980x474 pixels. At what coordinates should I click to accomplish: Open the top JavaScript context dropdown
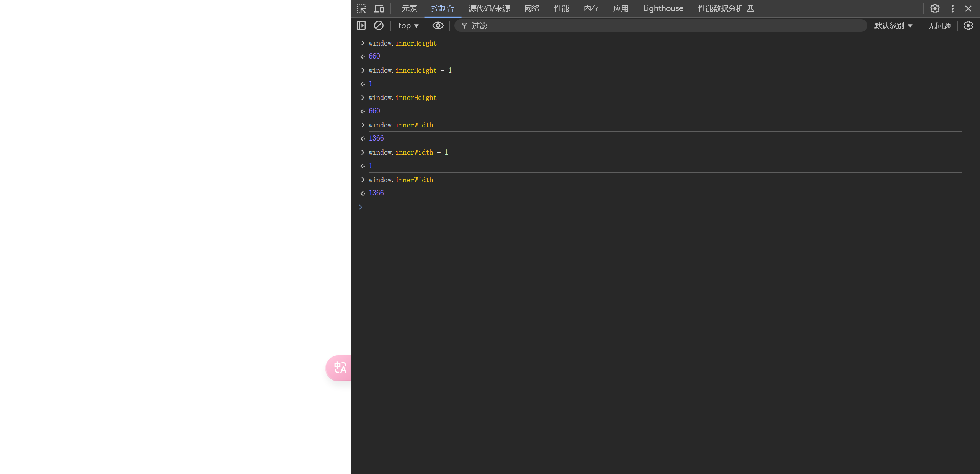coord(408,26)
